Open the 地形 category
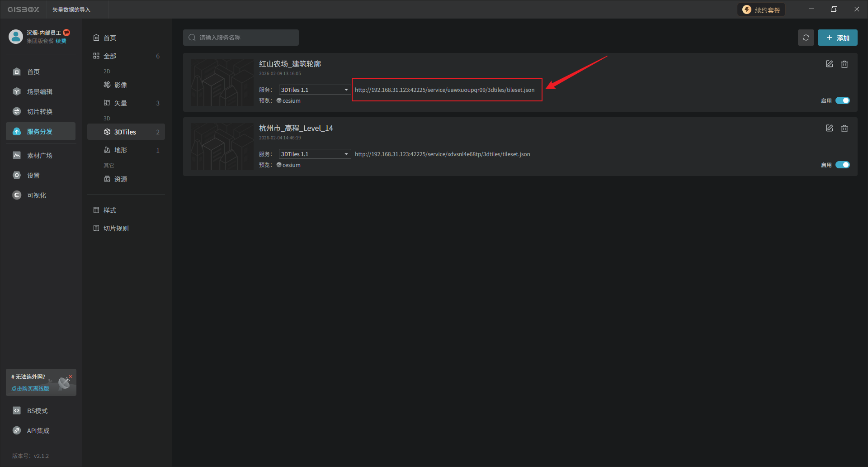868x467 pixels. pos(120,150)
